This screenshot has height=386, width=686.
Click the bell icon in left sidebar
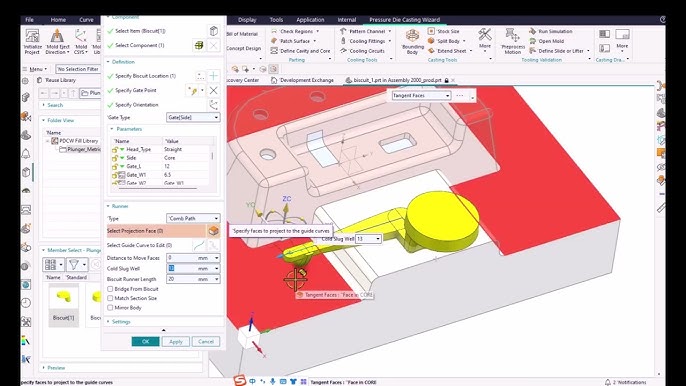click(x=26, y=154)
